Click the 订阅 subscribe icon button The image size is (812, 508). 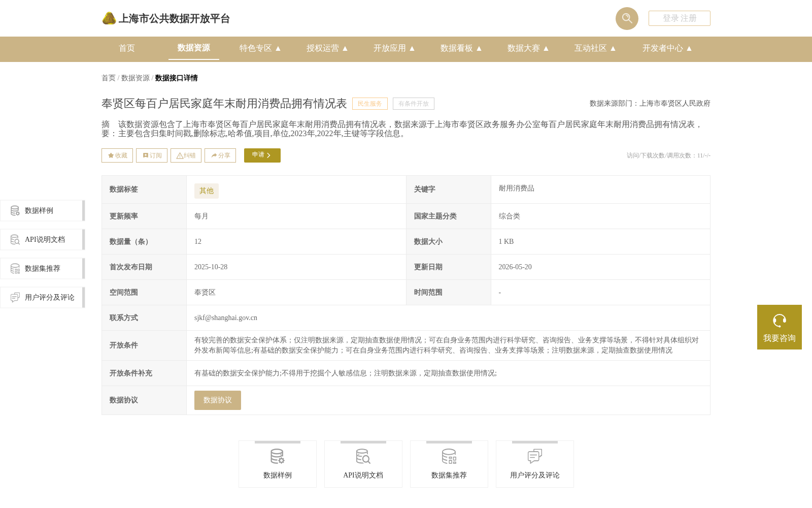click(152, 155)
